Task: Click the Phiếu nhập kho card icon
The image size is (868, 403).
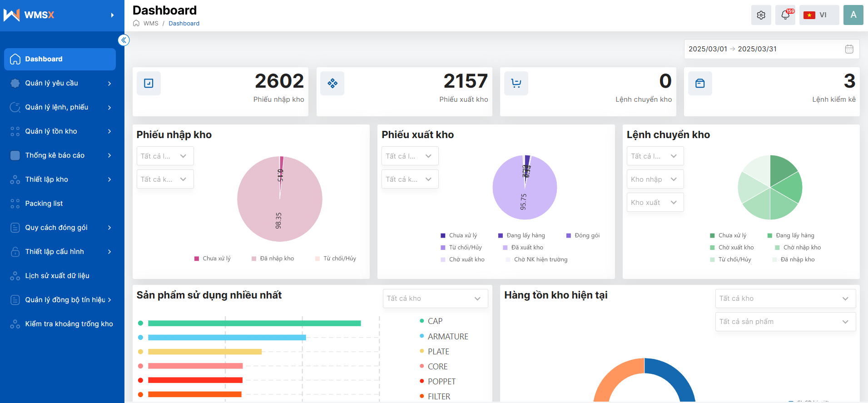Action: [149, 83]
